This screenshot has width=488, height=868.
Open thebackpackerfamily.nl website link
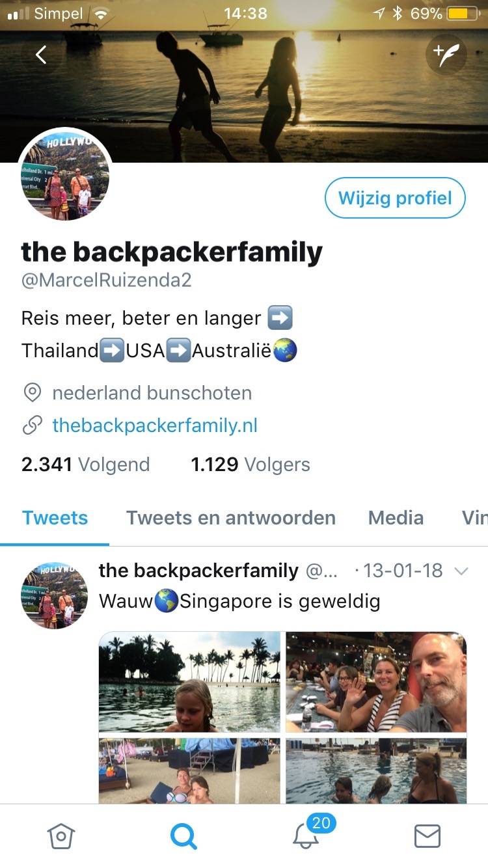coord(155,426)
